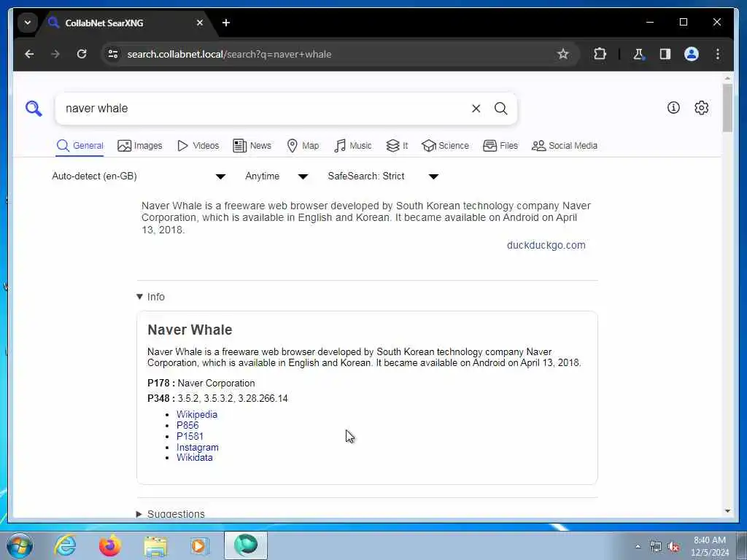Toggle the browser side panel

point(665,54)
